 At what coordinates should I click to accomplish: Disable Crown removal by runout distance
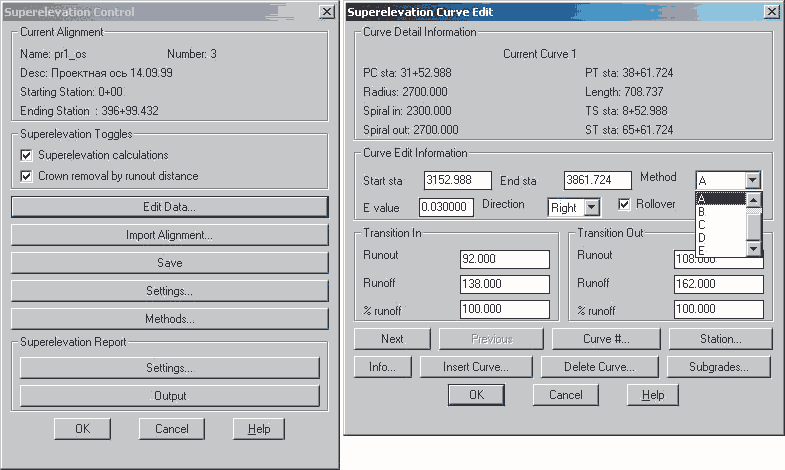tap(27, 176)
